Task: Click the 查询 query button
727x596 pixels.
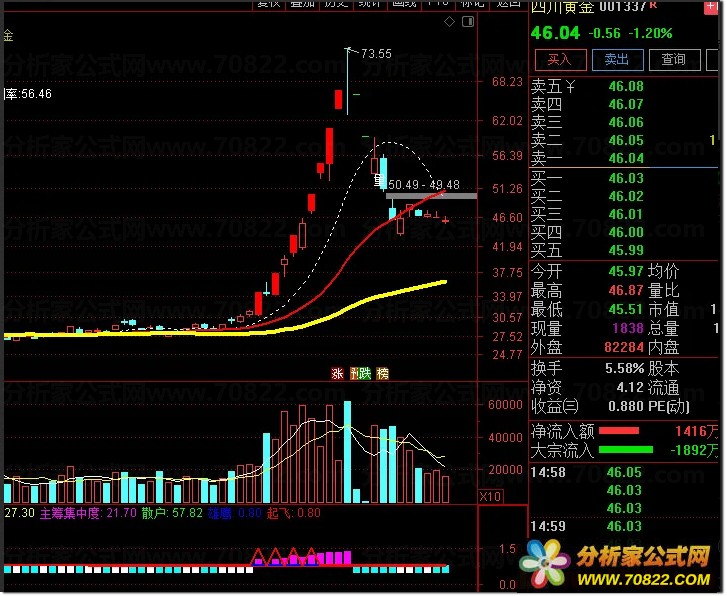Action: tap(674, 60)
